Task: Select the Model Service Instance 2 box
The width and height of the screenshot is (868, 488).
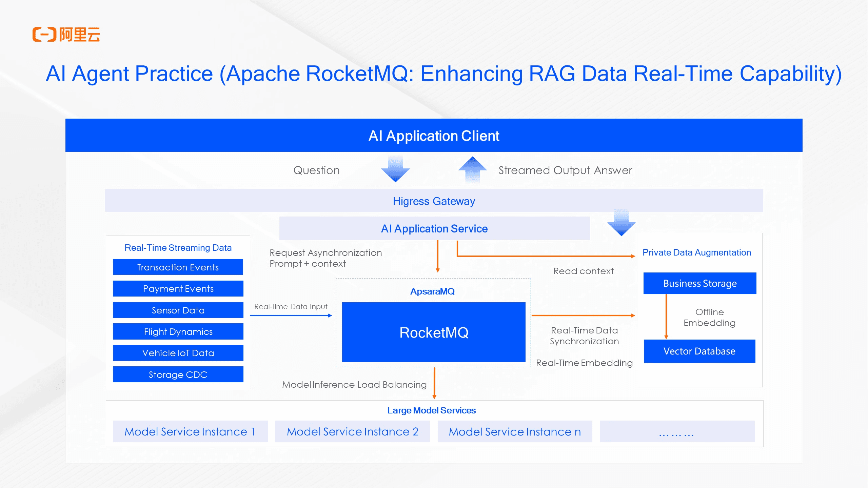Action: pos(353,431)
